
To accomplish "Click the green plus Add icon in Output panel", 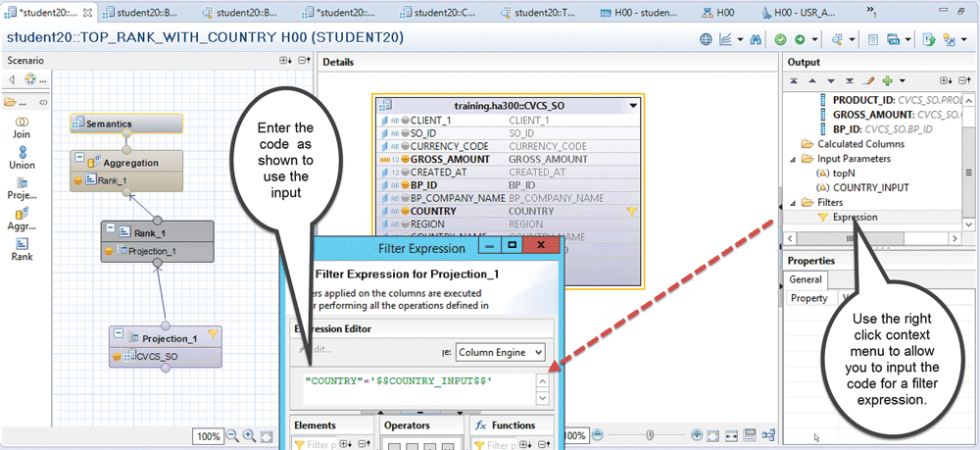I will pyautogui.click(x=886, y=80).
